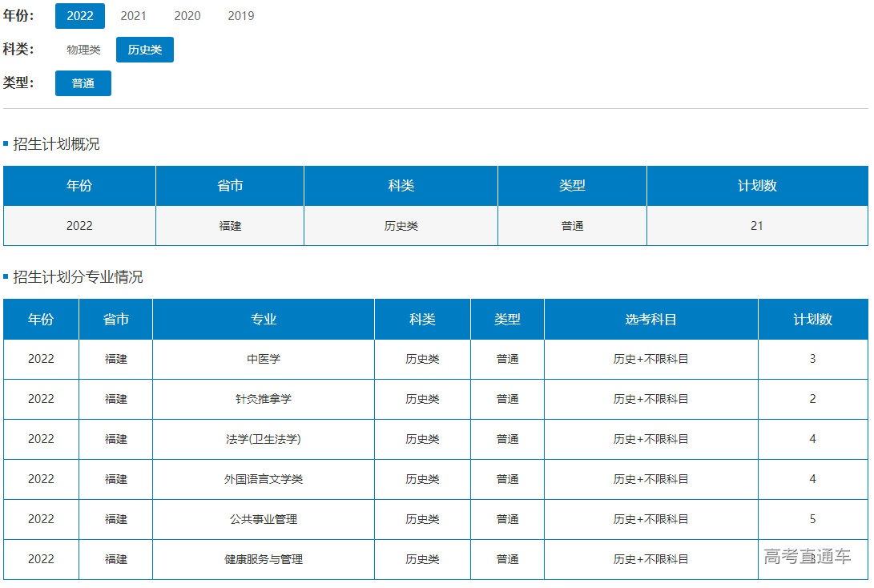Image resolution: width=874 pixels, height=588 pixels.
Task: Select the 健康服务与管理 major row
Action: pyautogui.click(x=264, y=559)
